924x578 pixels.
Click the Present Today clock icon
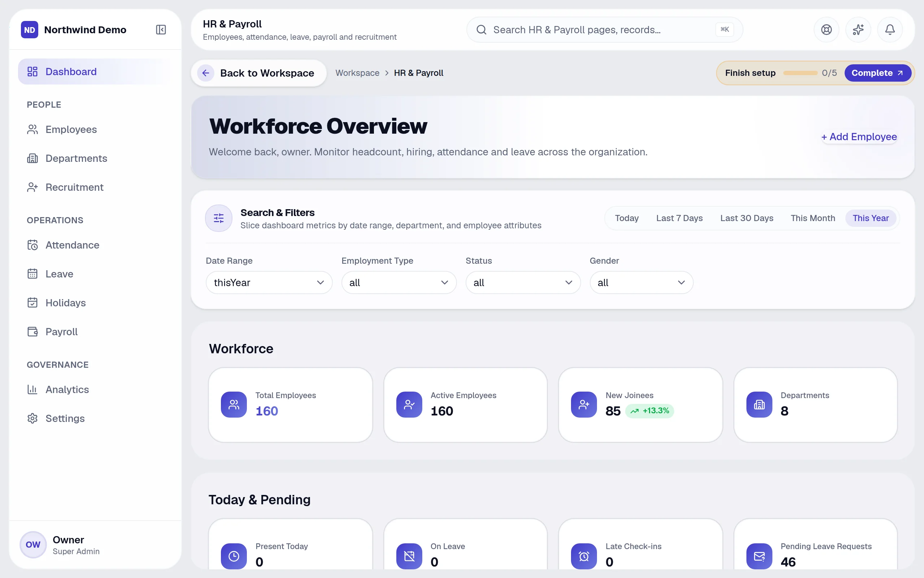[234, 556]
